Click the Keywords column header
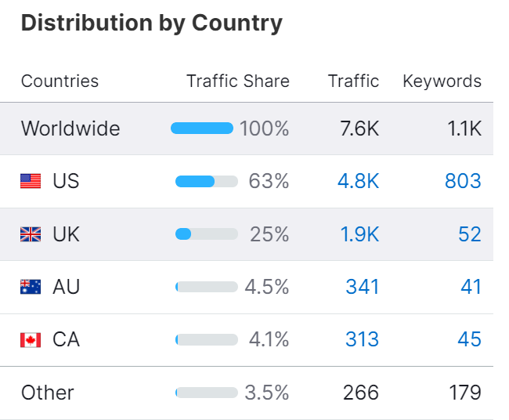 tap(442, 81)
